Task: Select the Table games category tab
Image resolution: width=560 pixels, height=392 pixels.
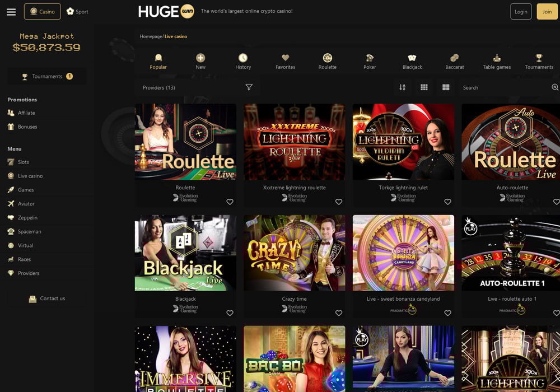Action: point(497,62)
